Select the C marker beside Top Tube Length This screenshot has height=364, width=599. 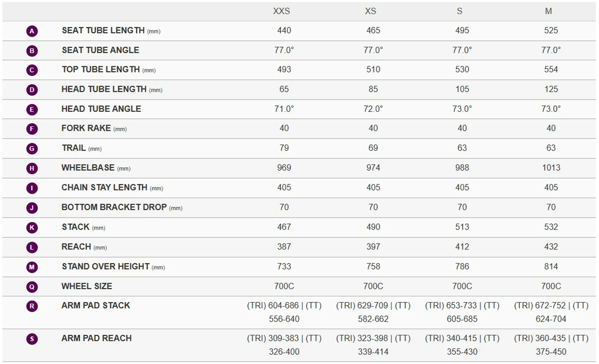click(32, 70)
